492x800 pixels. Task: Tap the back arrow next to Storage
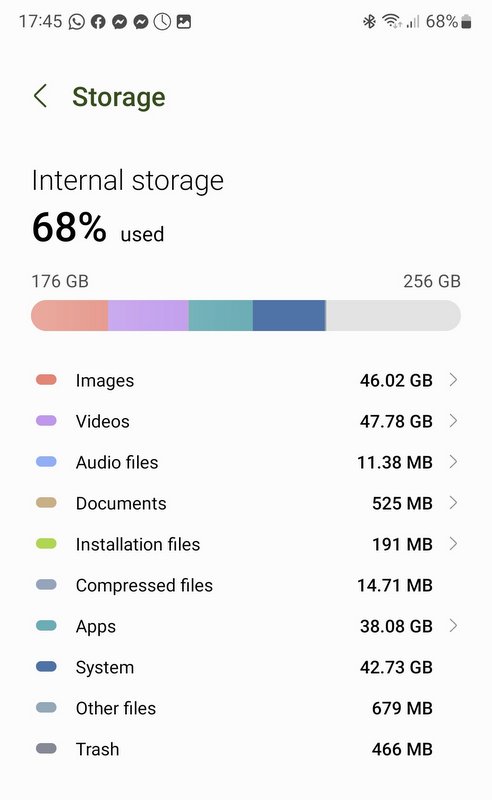40,96
